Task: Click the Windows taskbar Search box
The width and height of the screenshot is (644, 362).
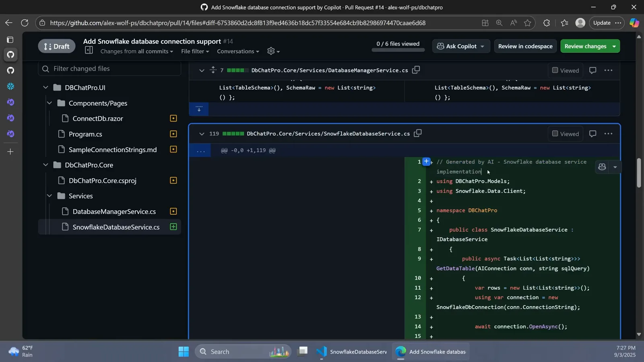Action: coord(243,352)
